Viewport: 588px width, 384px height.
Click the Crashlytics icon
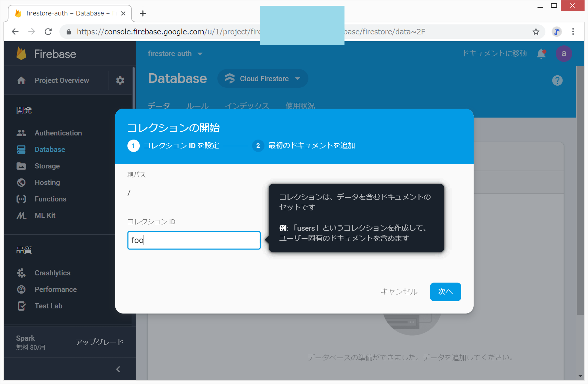tap(21, 273)
